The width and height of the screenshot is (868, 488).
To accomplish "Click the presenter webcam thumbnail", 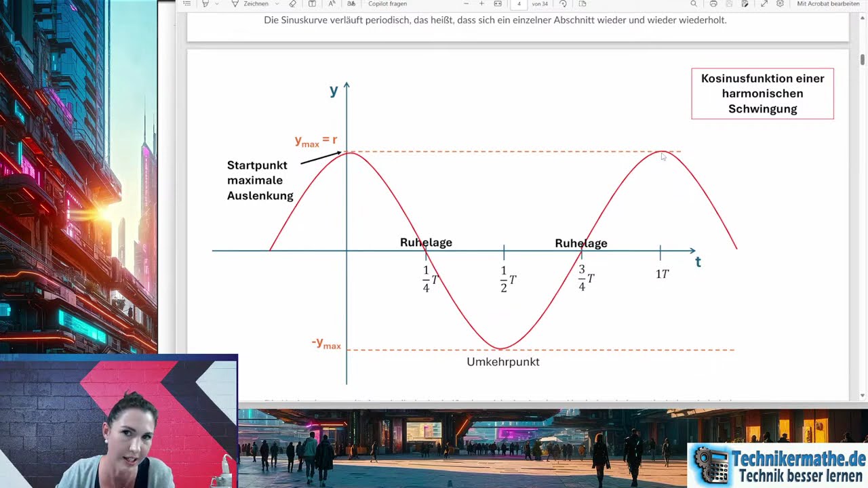I will 119,421.
